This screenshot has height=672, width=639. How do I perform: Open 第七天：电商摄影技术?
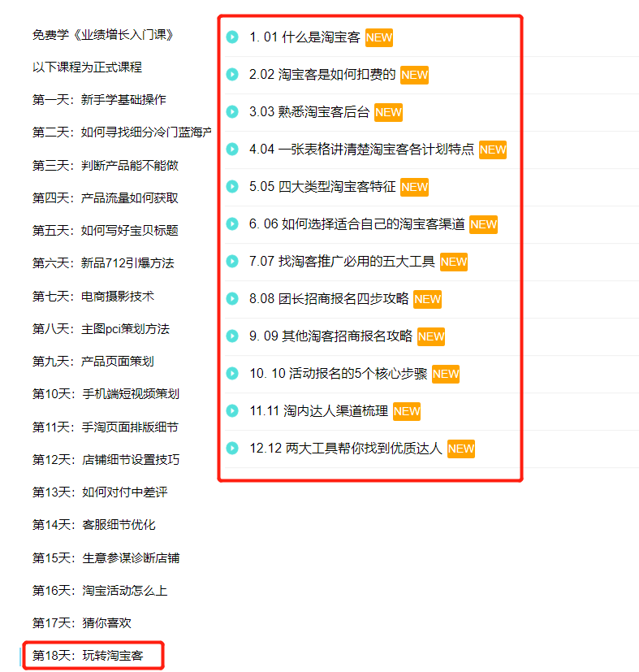[x=93, y=296]
